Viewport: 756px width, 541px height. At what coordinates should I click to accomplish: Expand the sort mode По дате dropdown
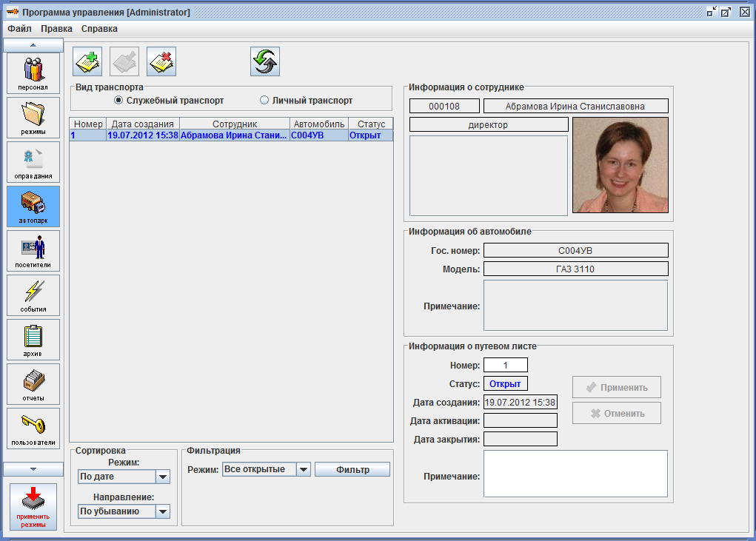point(162,477)
